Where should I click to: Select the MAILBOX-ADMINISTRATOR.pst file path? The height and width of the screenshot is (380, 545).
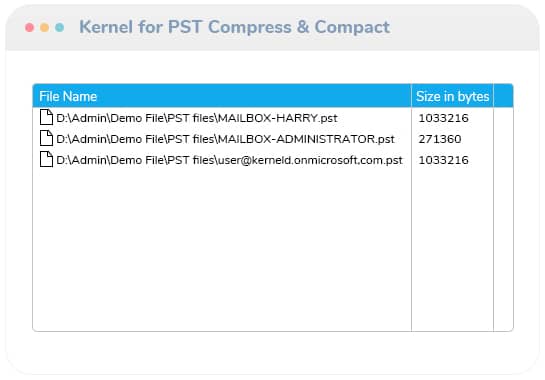[225, 139]
